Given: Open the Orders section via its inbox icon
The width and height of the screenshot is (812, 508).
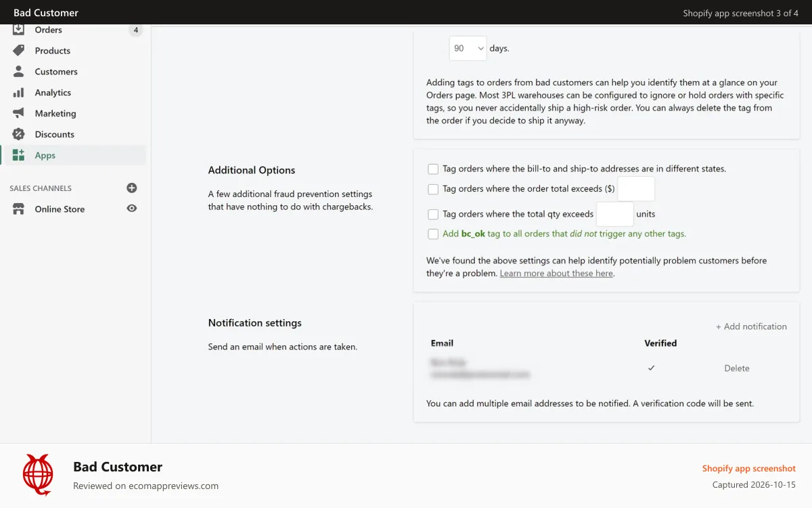Looking at the screenshot, I should point(19,30).
